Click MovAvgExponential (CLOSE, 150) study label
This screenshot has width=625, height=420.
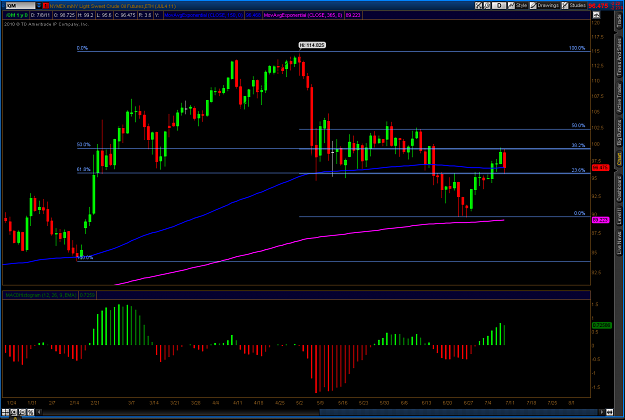(x=204, y=15)
